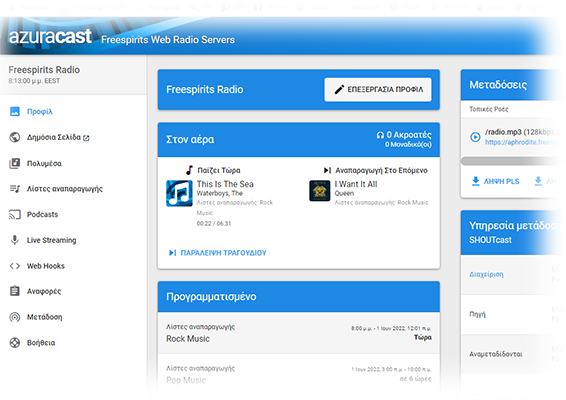
Task: Click the azuracast logo
Action: [x=50, y=37]
